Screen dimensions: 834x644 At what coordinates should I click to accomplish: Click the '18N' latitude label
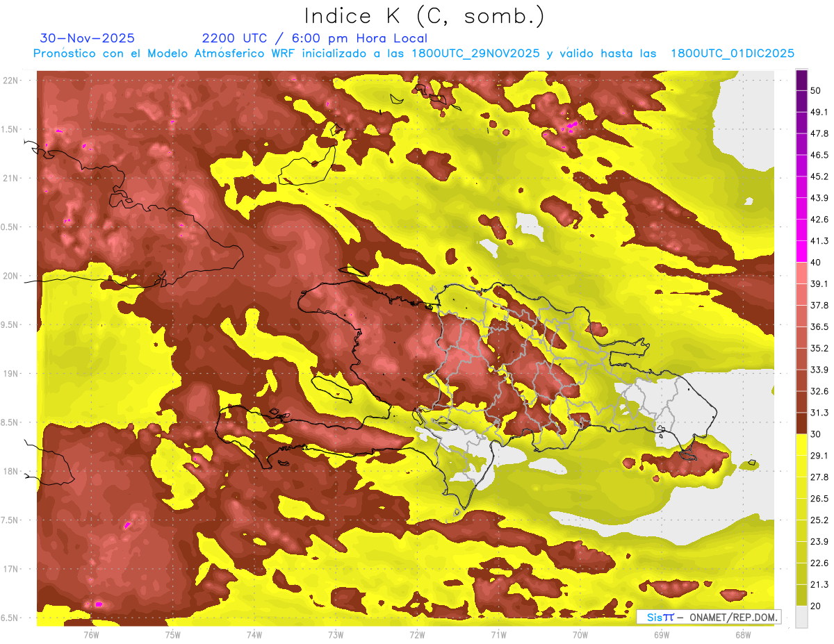pos(11,471)
